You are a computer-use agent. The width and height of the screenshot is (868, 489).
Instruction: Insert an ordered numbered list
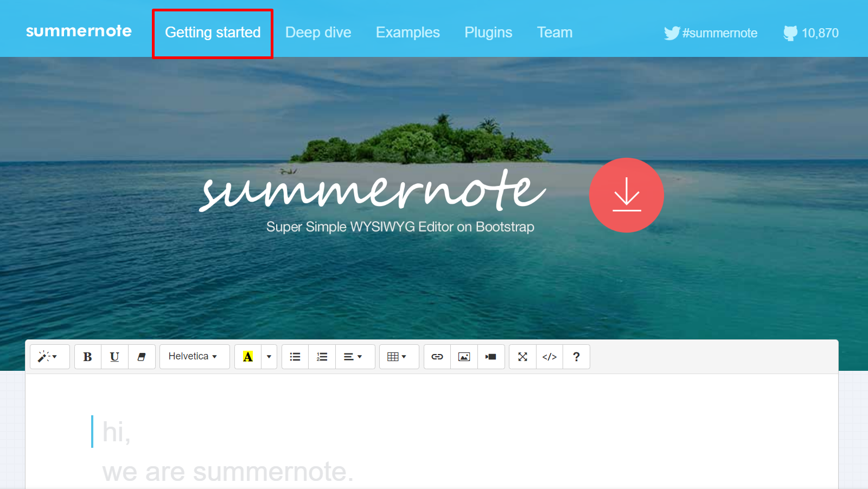322,357
